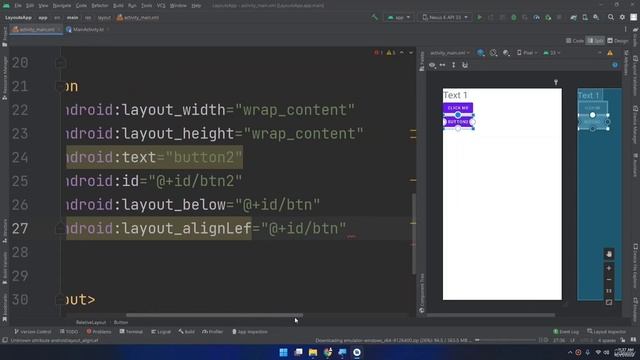Click Attach Debugger to Android Process icon

click(x=548, y=18)
